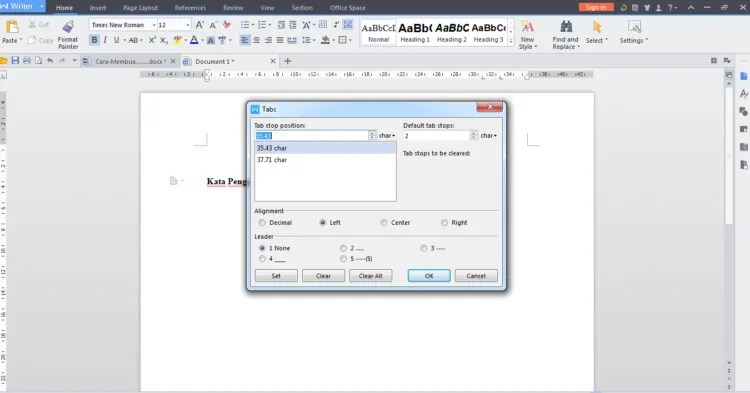The height and width of the screenshot is (393, 750).
Task: Click the Format Painter icon
Action: point(68,27)
